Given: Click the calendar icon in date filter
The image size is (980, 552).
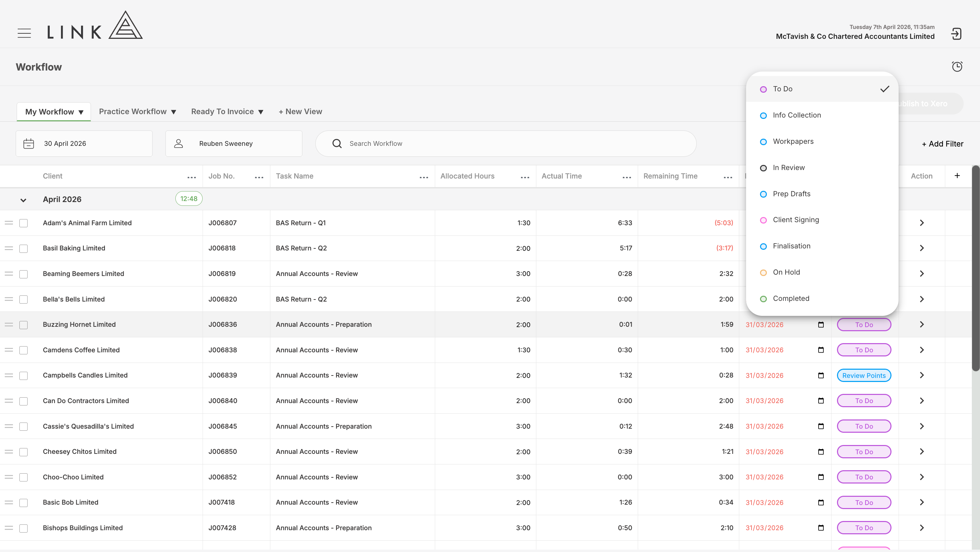Looking at the screenshot, I should pyautogui.click(x=29, y=143).
